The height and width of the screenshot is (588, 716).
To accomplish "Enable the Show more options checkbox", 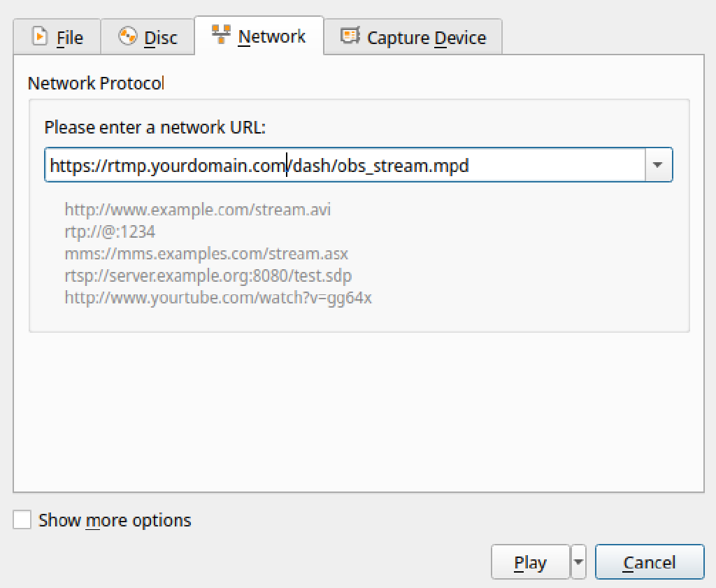I will click(x=22, y=520).
